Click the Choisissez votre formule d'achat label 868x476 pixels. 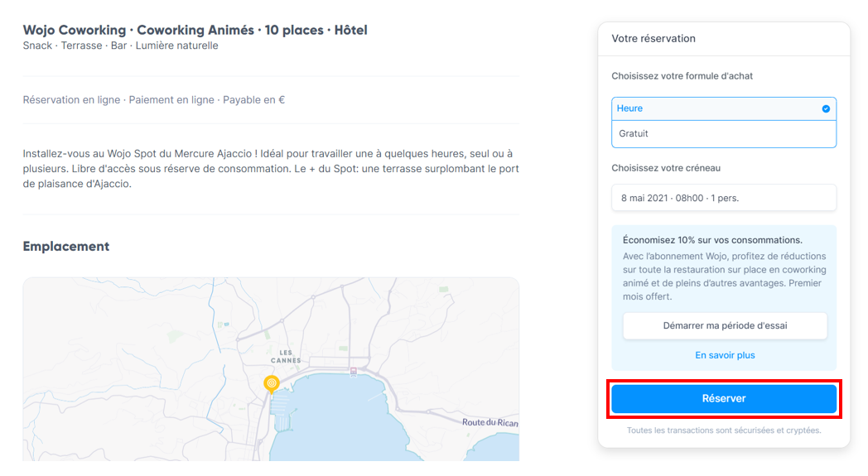682,76
